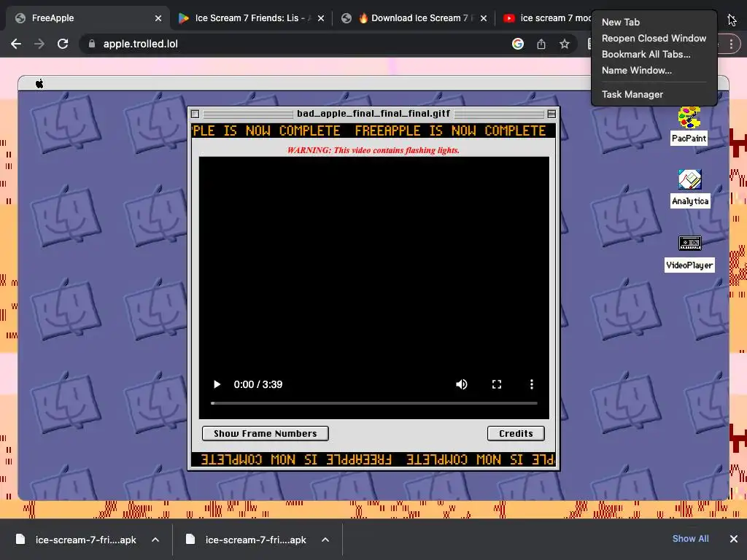The image size is (747, 560).
Task: Choose Reopen Closed Window
Action: tap(654, 38)
